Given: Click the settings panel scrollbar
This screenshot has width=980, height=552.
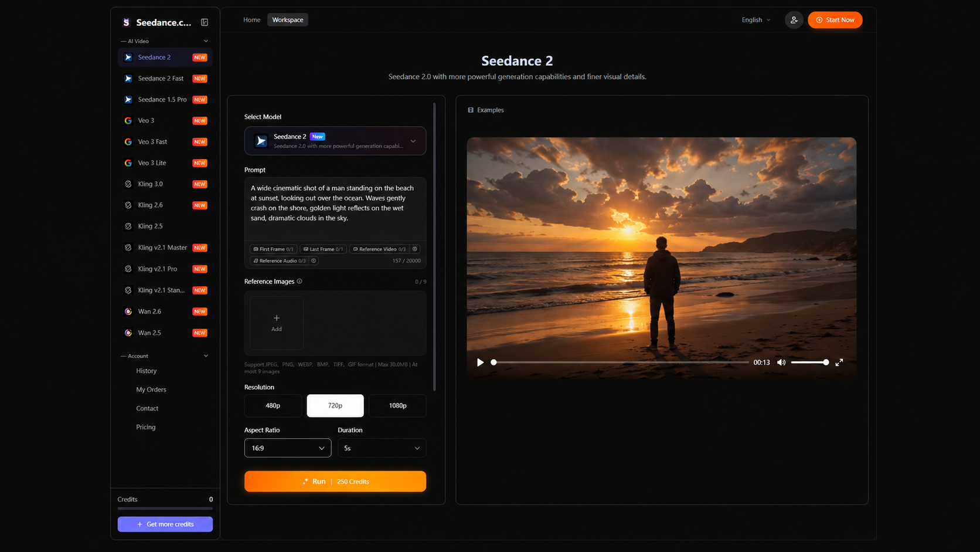Looking at the screenshot, I should pos(434,246).
